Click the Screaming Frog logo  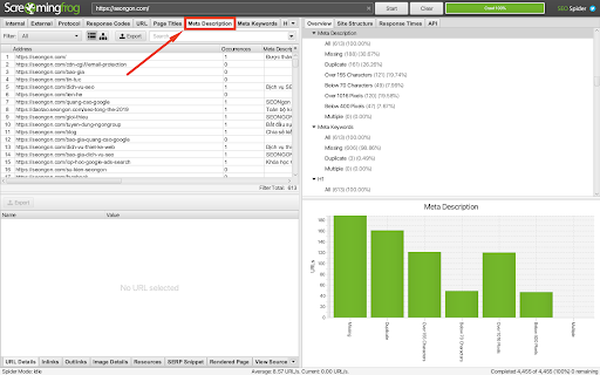point(42,8)
